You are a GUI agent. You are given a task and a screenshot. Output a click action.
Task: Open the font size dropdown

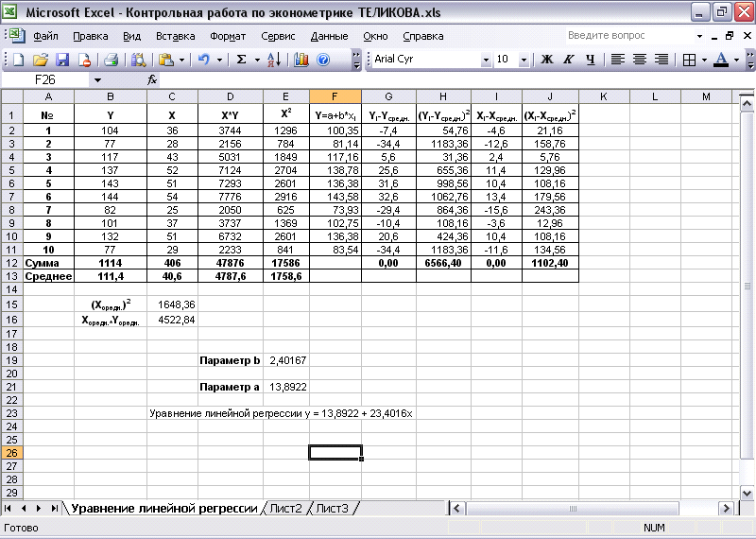524,60
